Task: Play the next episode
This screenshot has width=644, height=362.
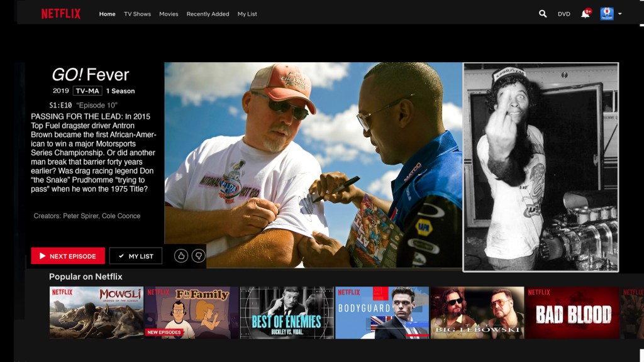Action: click(x=68, y=256)
